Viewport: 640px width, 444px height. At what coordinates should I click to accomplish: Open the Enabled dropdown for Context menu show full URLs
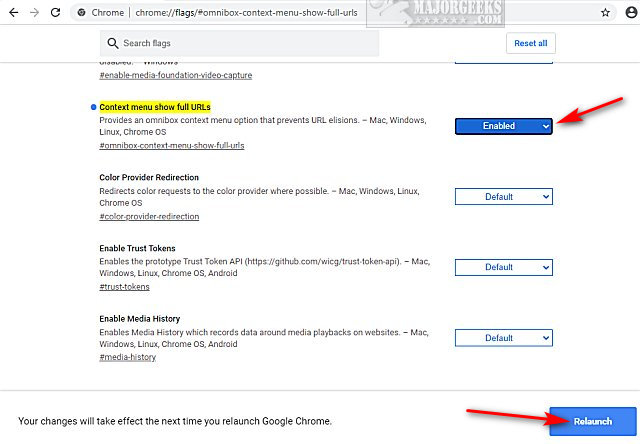point(504,126)
